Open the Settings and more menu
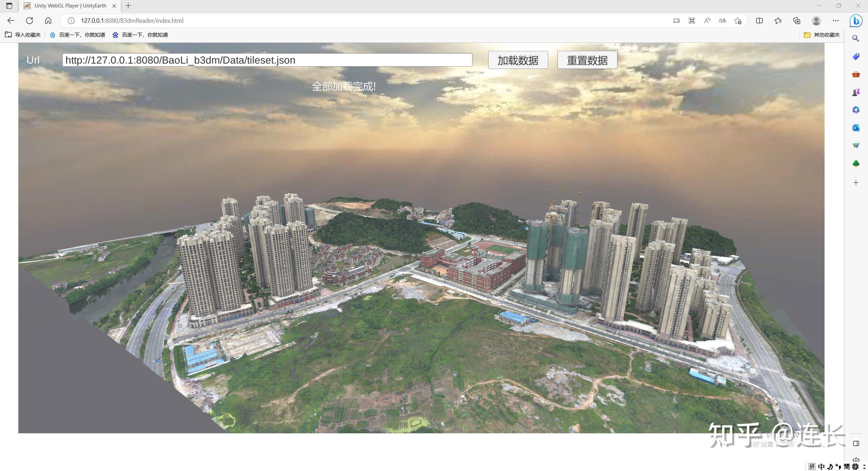The height and width of the screenshot is (471, 868). coord(835,20)
